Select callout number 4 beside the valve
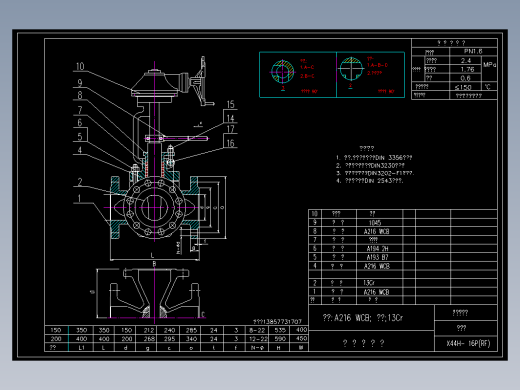 click(x=80, y=150)
